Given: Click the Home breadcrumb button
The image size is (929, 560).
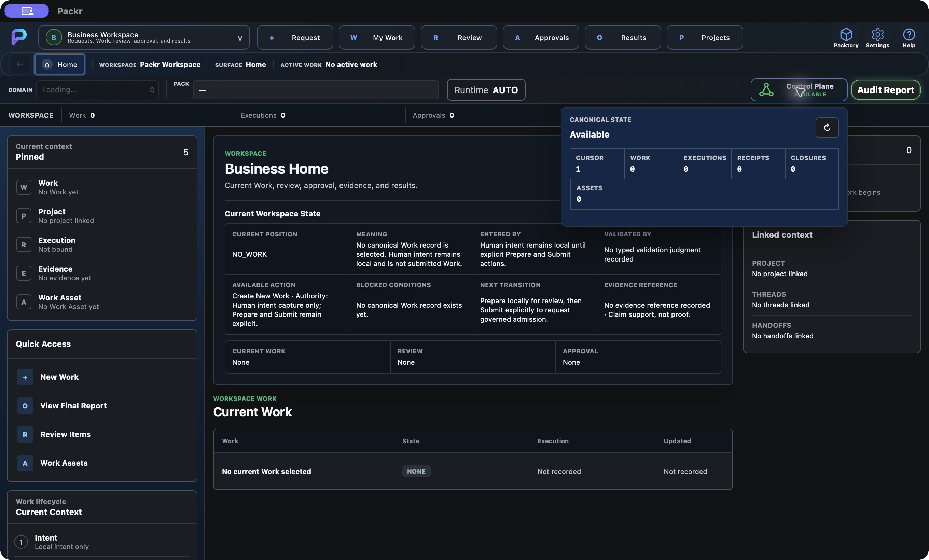Looking at the screenshot, I should (59, 64).
